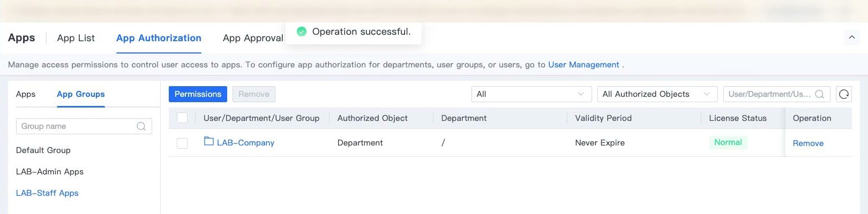This screenshot has width=868, height=214.
Task: Click the Authorized Object column header
Action: pyautogui.click(x=372, y=118)
